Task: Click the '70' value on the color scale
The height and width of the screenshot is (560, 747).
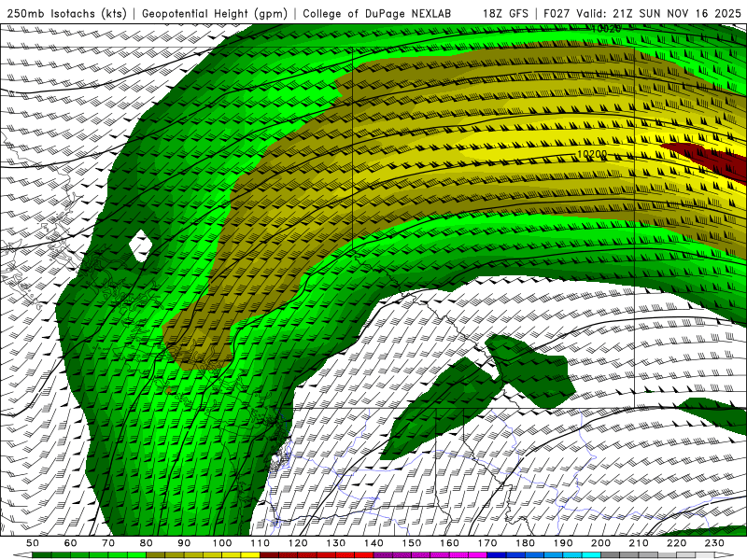Action: (x=108, y=543)
